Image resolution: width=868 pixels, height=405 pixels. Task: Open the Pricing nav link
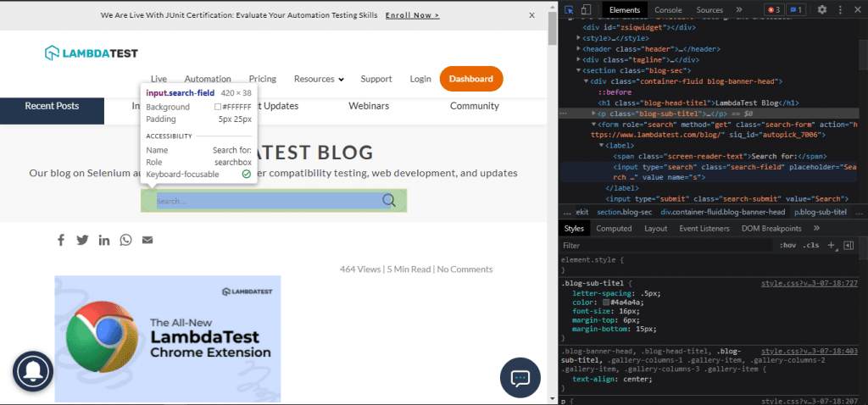pyautogui.click(x=263, y=79)
